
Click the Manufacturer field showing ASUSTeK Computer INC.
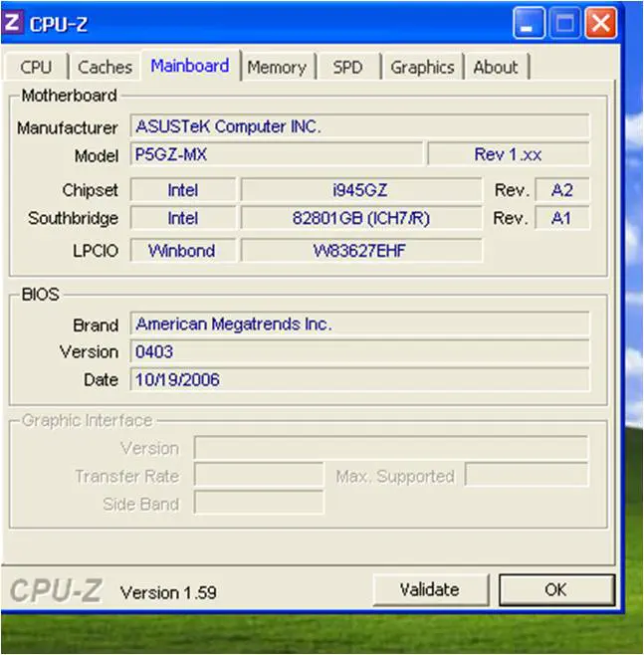point(359,126)
